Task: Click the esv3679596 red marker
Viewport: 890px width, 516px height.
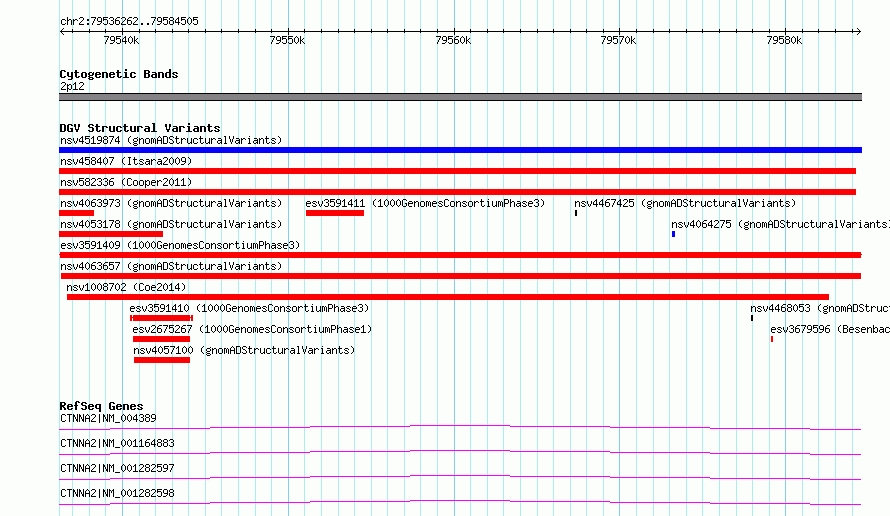Action: click(x=772, y=339)
